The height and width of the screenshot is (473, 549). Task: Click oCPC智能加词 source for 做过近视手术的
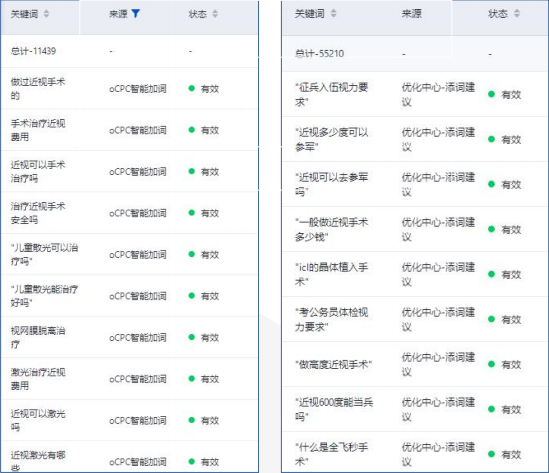pos(138,89)
